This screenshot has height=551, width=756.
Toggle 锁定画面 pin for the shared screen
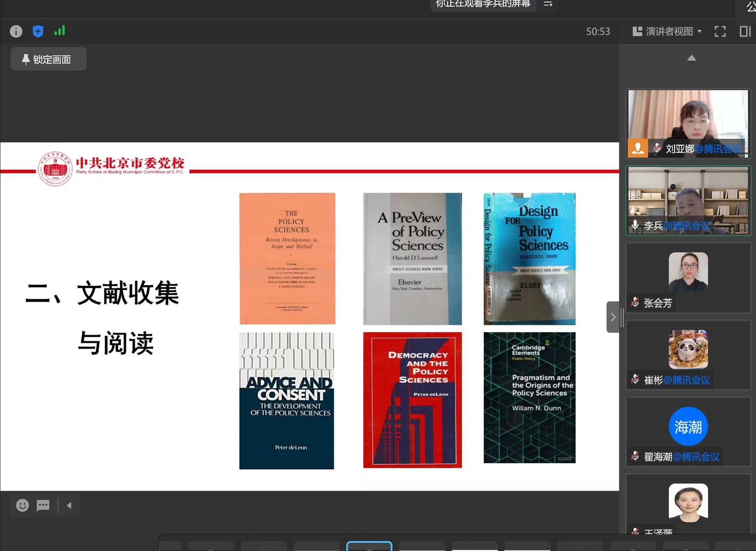(x=48, y=59)
